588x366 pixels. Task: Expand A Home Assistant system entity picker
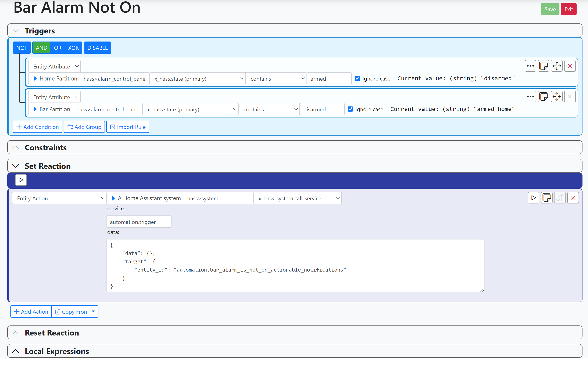click(113, 198)
